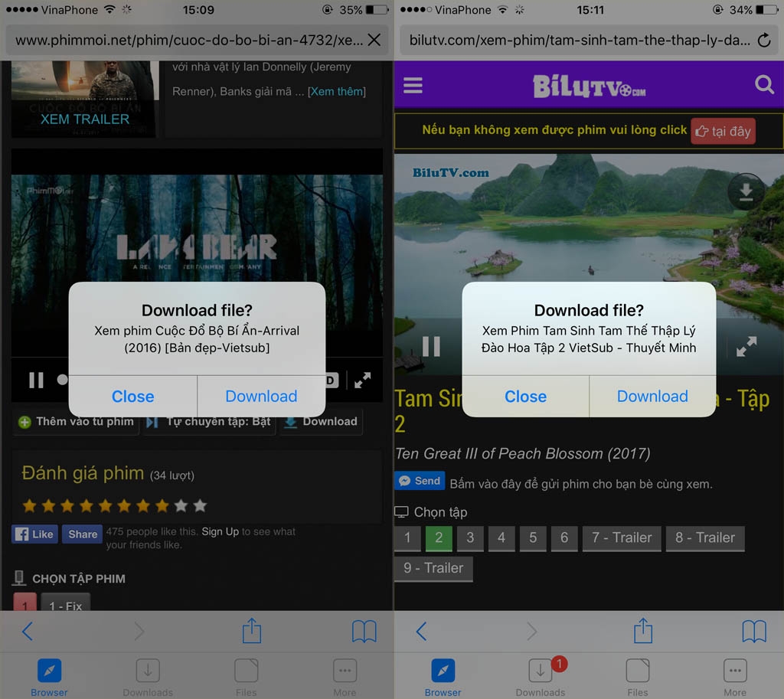784x699 pixels.
Task: Rate the film with the first star
Action: (x=30, y=506)
